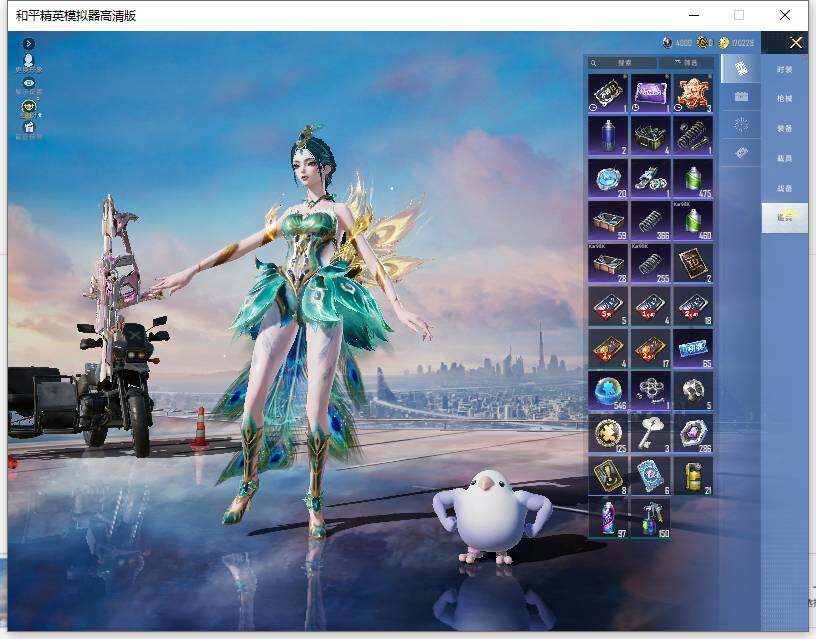The height and width of the screenshot is (639, 816).
Task: Select the Kar98K material box with count 28
Action: pyautogui.click(x=608, y=264)
